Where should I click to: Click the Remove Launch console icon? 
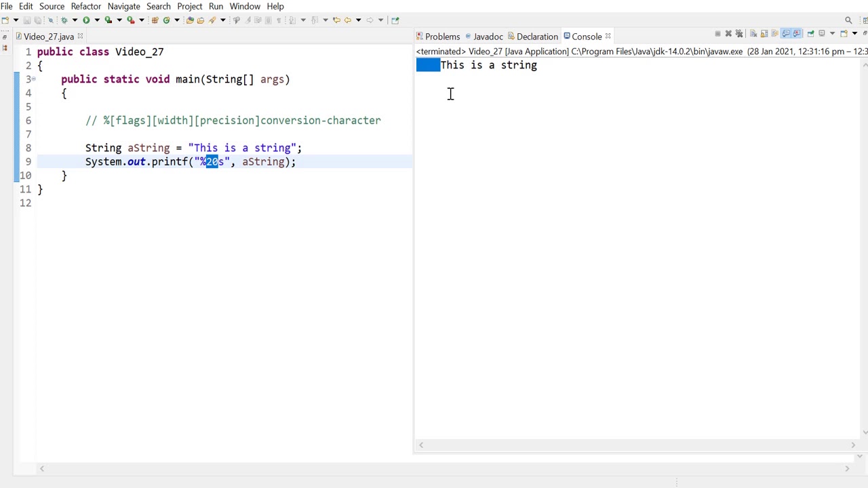click(x=728, y=33)
